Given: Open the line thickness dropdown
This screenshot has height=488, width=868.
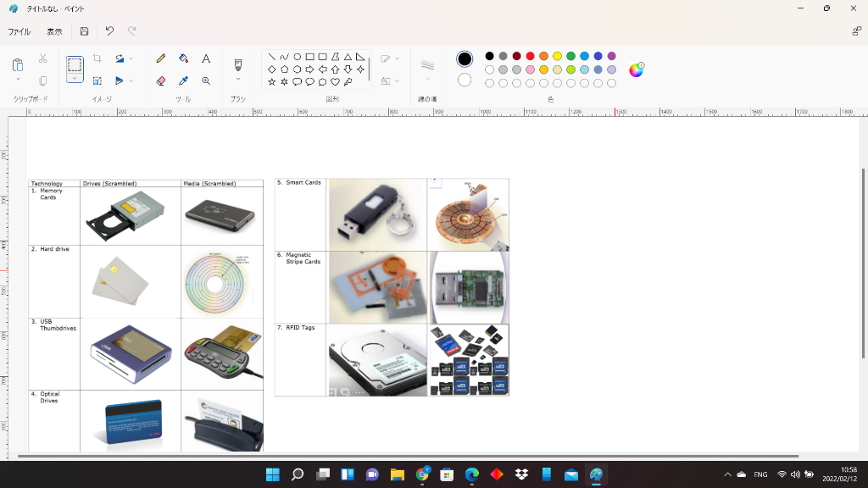Looking at the screenshot, I should tap(427, 78).
